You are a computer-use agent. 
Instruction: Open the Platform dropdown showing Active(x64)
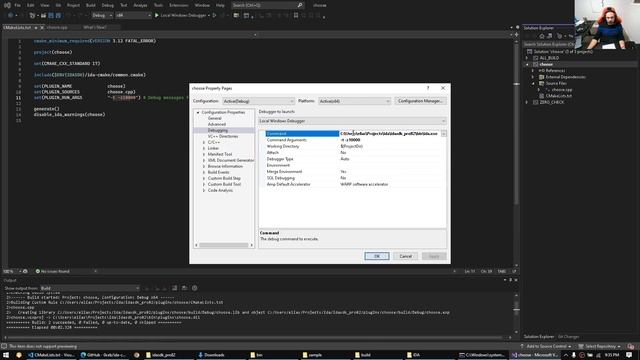click(354, 101)
